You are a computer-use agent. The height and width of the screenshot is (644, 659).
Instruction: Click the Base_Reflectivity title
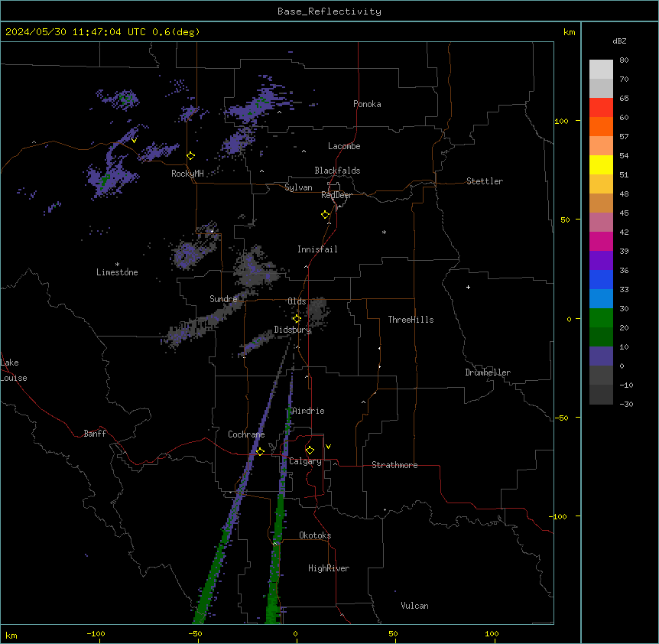coord(329,11)
